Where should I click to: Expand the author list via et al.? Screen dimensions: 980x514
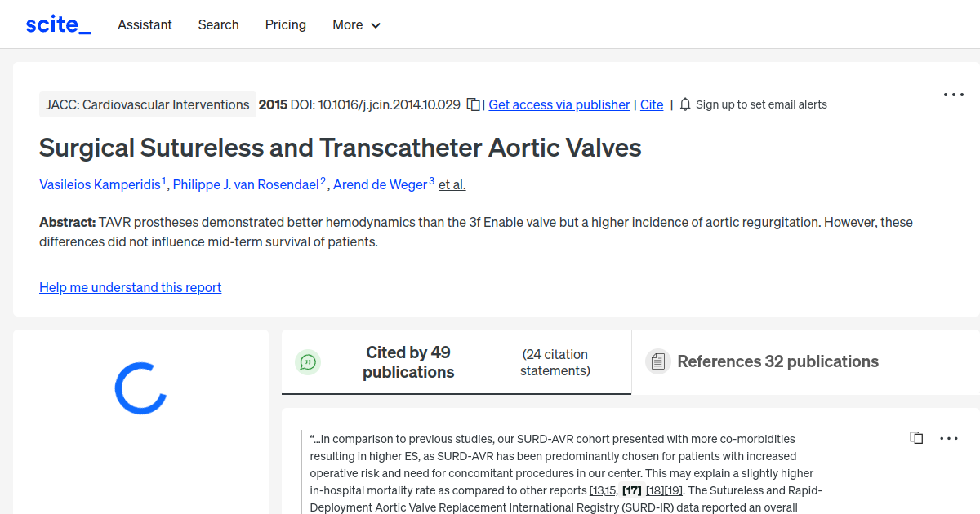tap(452, 184)
